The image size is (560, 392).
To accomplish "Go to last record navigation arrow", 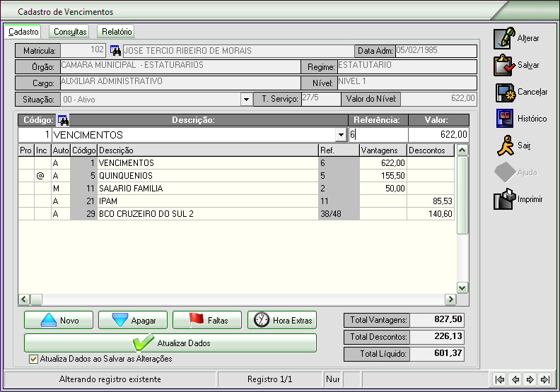I will (544, 379).
